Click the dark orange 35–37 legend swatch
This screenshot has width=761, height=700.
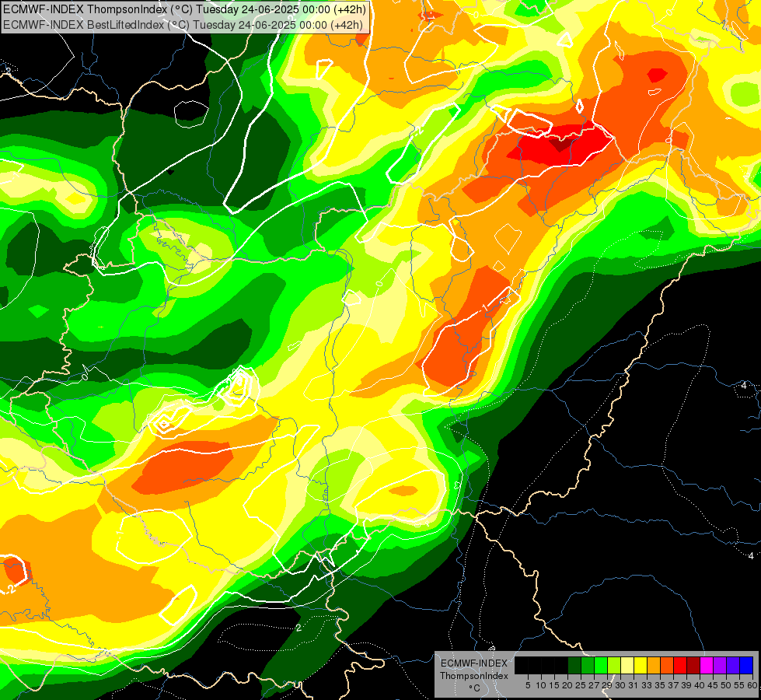[x=667, y=665]
